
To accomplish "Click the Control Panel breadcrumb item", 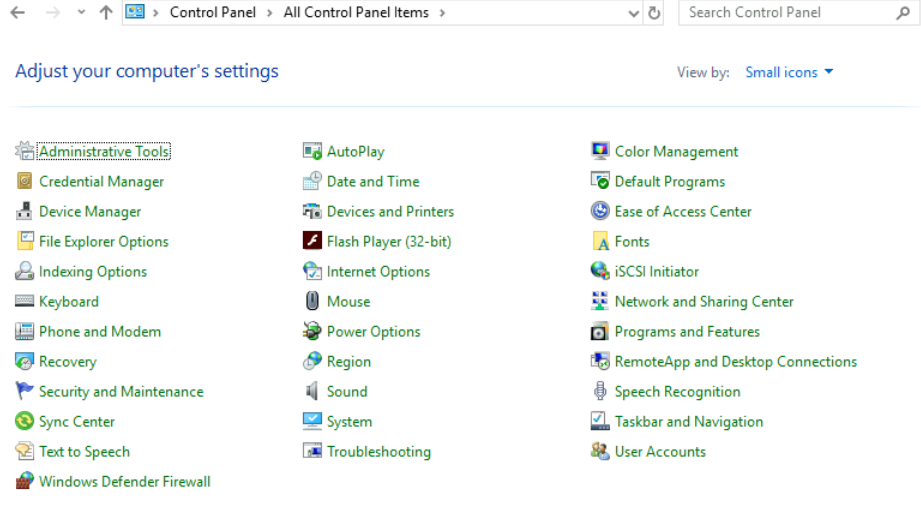I will [x=212, y=13].
